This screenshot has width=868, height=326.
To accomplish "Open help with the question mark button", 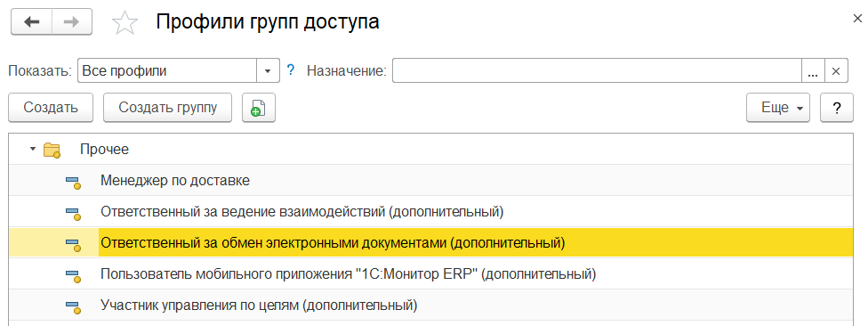I will (837, 108).
